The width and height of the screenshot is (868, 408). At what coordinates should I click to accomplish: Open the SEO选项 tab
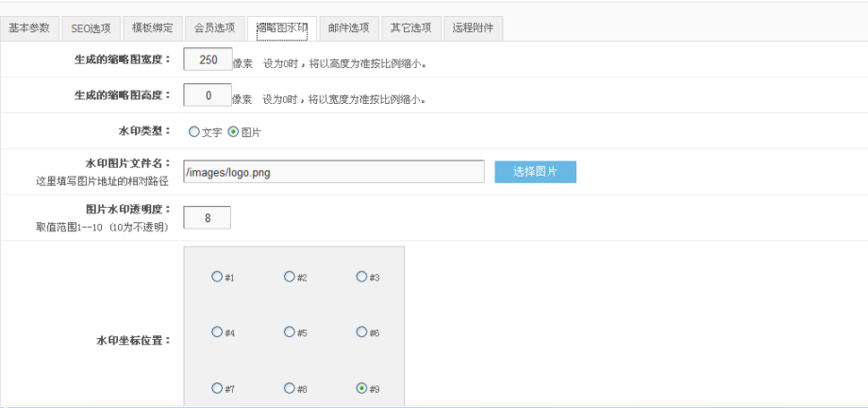91,28
